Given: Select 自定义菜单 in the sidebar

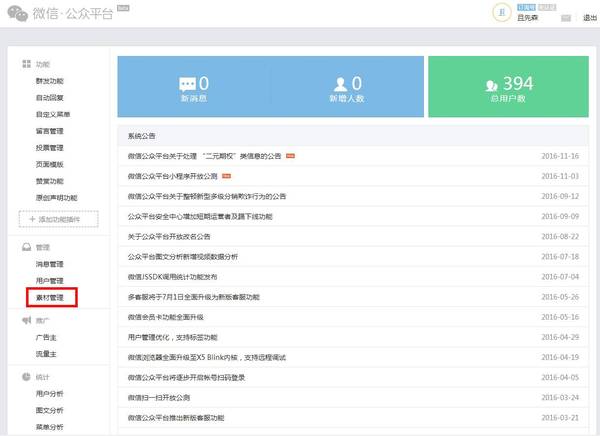Looking at the screenshot, I should pyautogui.click(x=53, y=114).
